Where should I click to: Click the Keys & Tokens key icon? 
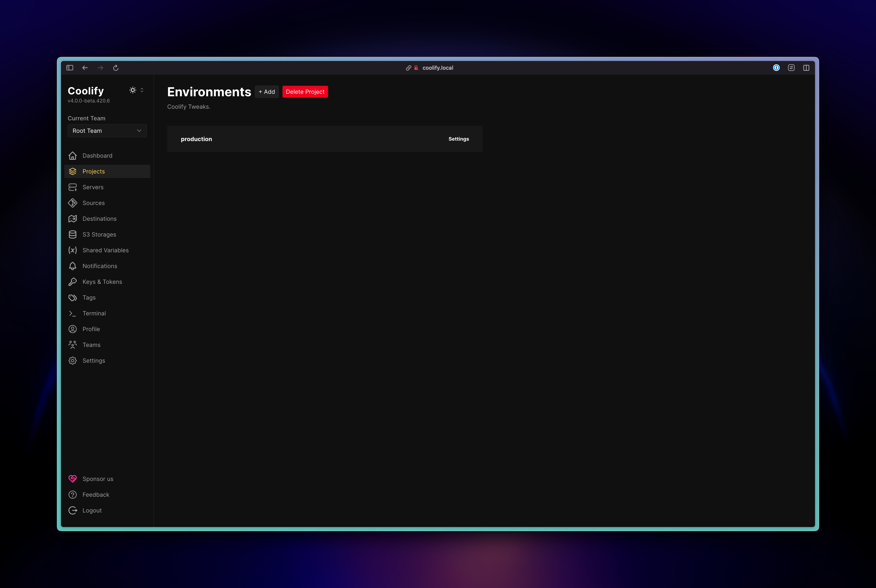[x=72, y=282]
